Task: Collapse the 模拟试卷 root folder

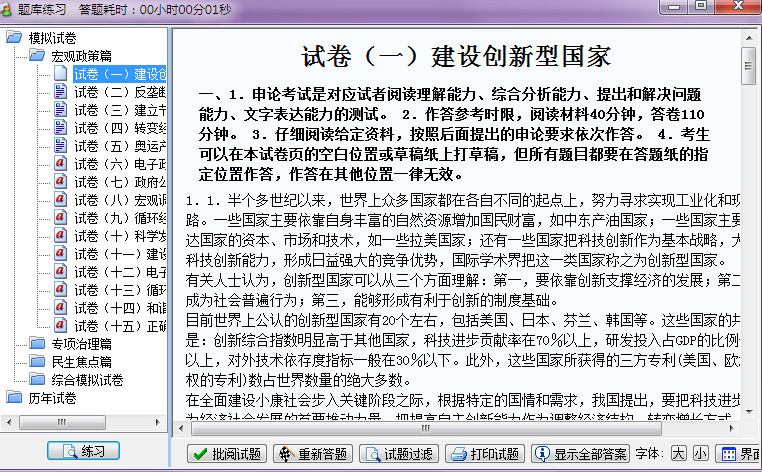Action: (52, 38)
